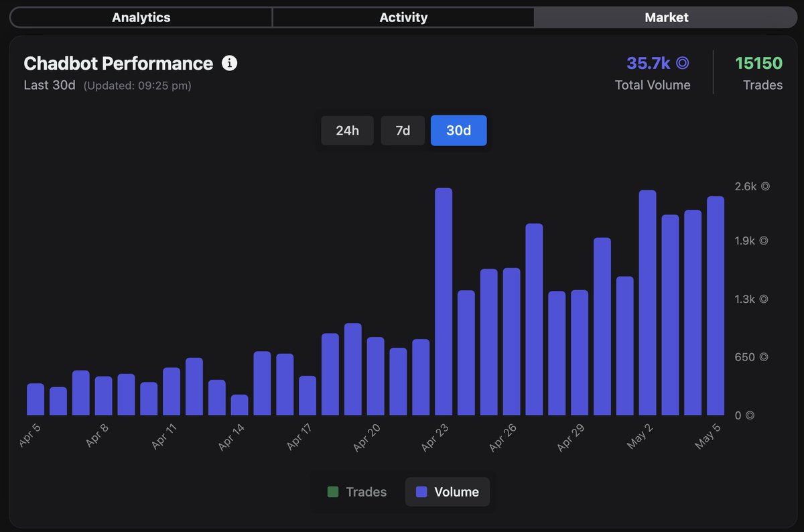Select the 30d time range
This screenshot has height=532, width=804.
(458, 131)
